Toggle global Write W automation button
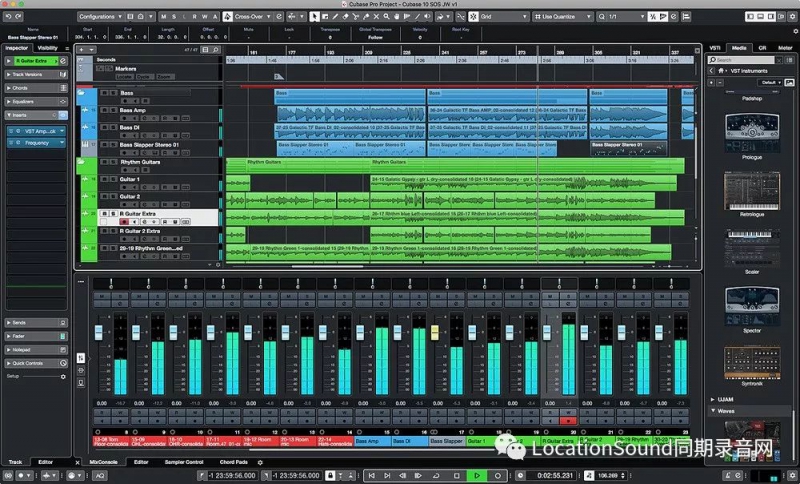 (x=205, y=16)
